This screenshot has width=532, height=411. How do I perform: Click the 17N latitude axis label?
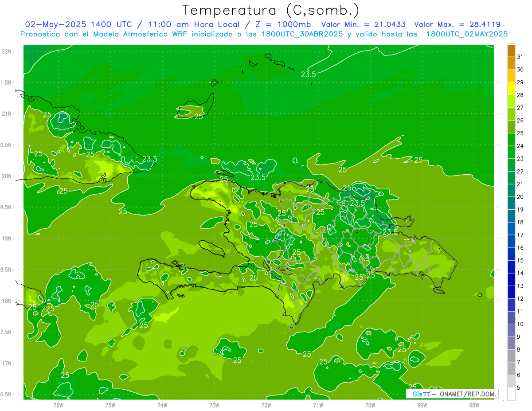pos(7,364)
